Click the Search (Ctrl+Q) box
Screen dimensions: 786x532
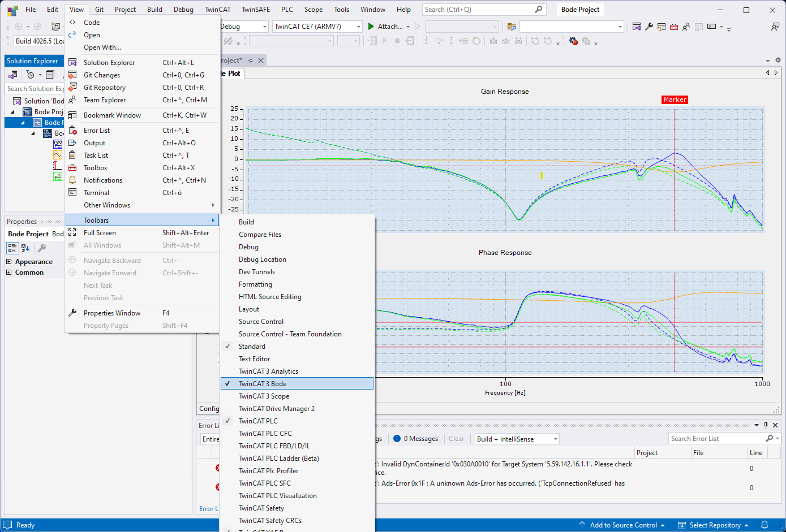pos(484,9)
